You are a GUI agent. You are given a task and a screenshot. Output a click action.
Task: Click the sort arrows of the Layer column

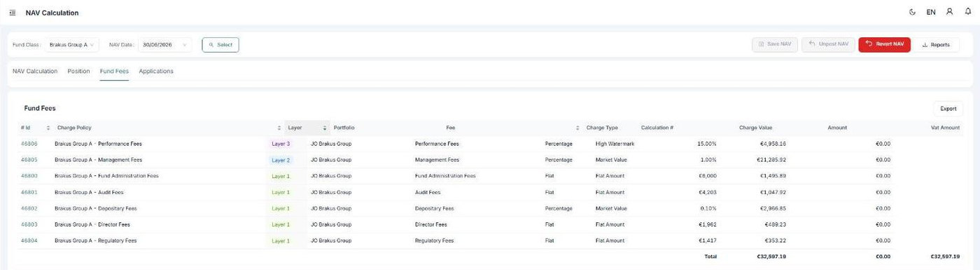(x=325, y=128)
